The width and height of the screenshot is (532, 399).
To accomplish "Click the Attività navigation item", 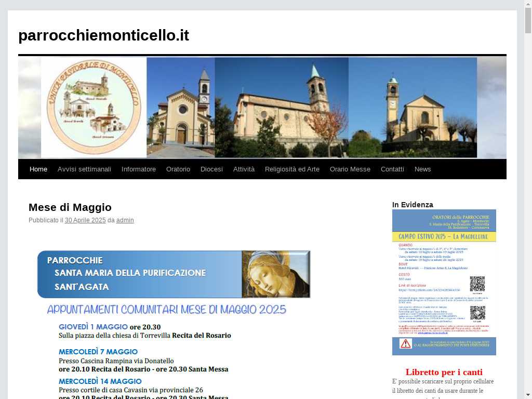I will click(244, 169).
